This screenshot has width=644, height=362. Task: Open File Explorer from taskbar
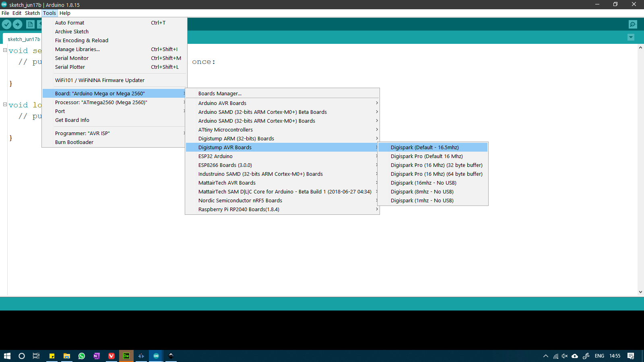tap(67, 356)
